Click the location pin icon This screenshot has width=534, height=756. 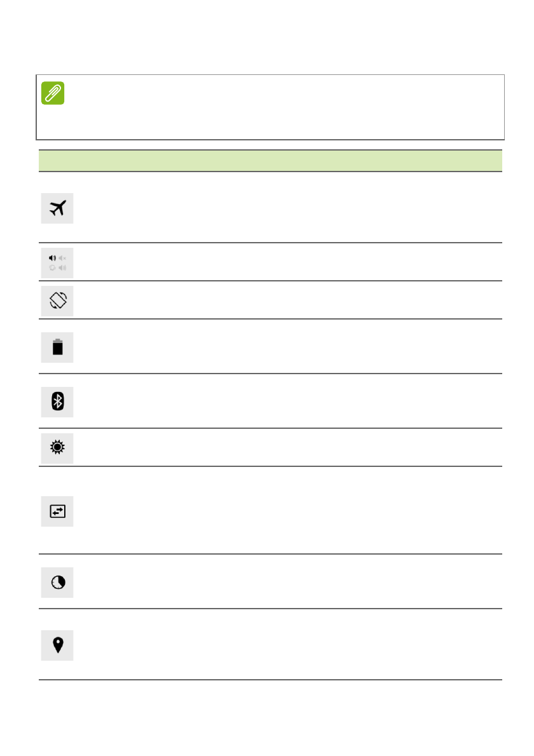[57, 645]
